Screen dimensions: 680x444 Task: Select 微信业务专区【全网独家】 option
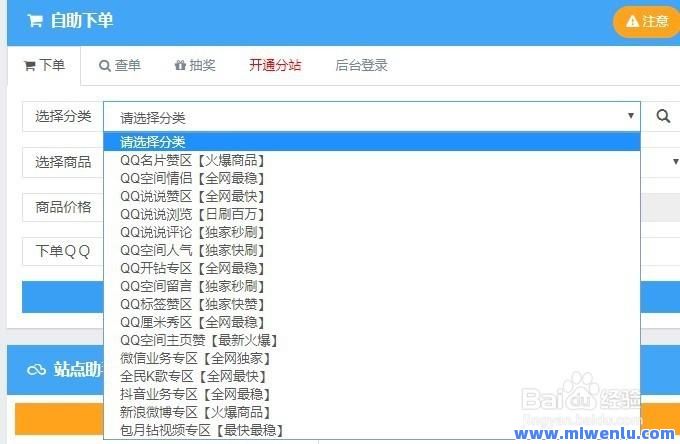[372, 359]
